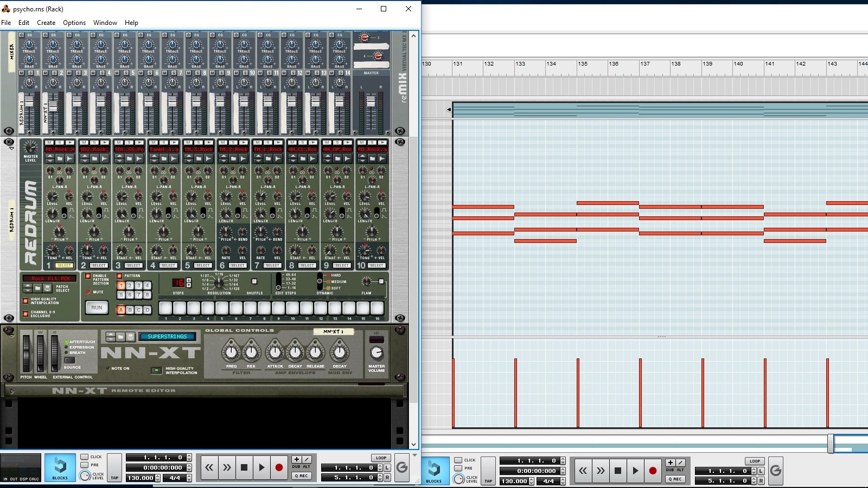Open the File menu

tap(6, 23)
